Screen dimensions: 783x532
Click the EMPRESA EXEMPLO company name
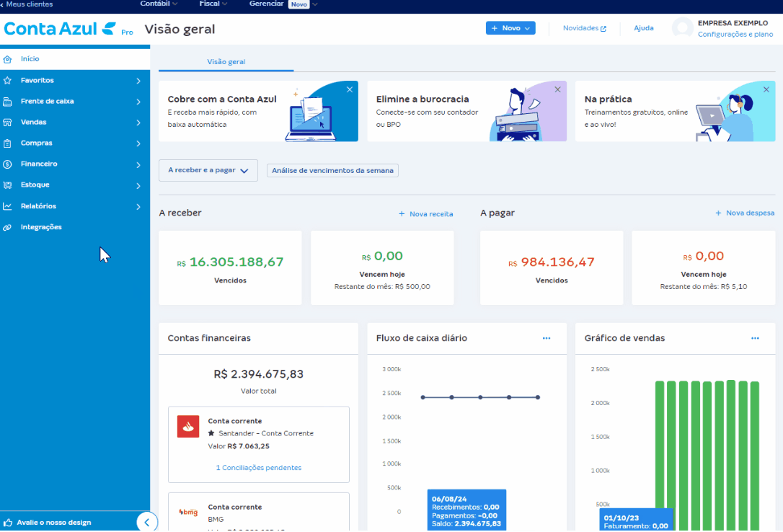(x=733, y=23)
